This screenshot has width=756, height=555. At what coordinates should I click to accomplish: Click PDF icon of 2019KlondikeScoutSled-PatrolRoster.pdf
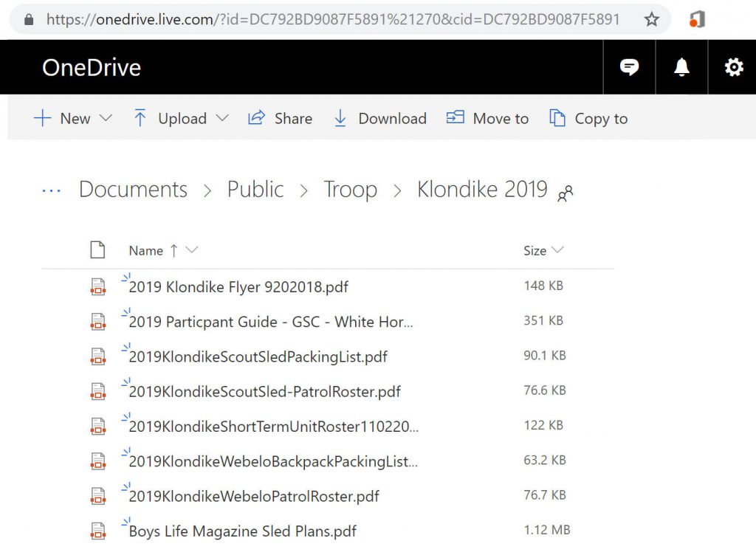pos(98,390)
